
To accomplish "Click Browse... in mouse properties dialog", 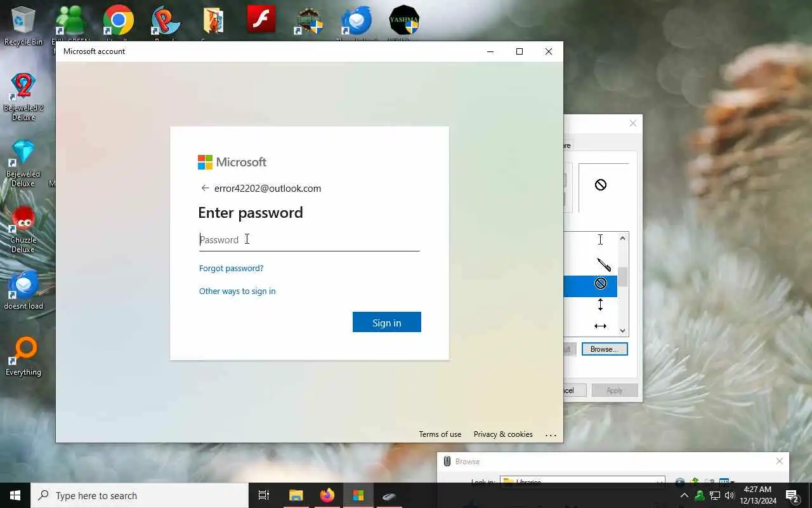I will click(605, 349).
